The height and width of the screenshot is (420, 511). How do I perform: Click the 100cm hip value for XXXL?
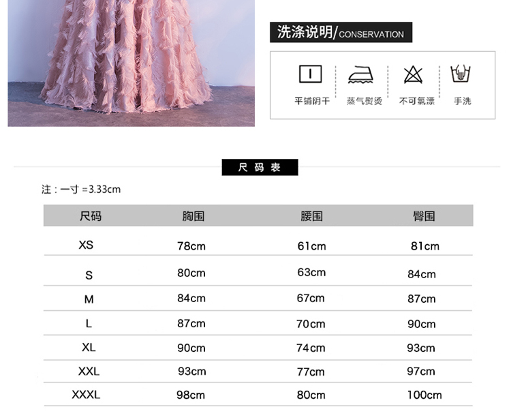(x=424, y=395)
